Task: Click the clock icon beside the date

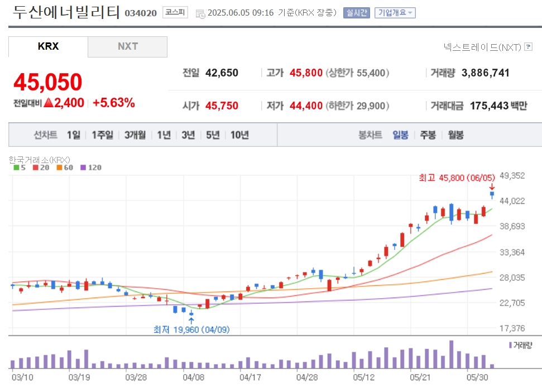Action: coord(200,14)
